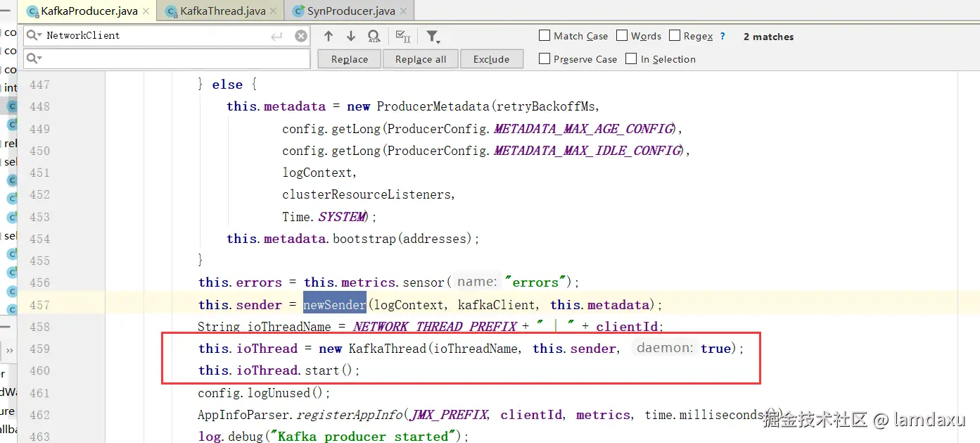Click the highlighted newSender method call
Viewport: 980px width, 443px height.
335,305
